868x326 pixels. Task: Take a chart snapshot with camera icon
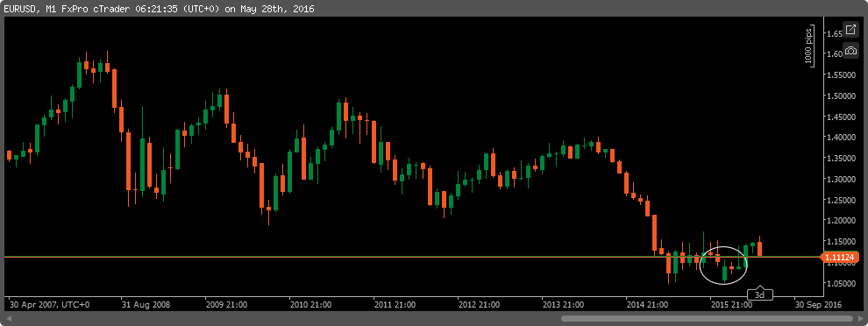tap(850, 50)
